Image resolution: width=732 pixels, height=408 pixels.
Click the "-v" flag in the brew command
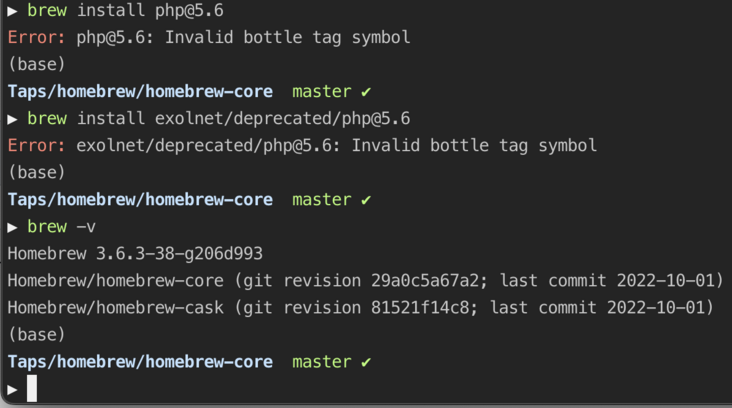click(86, 227)
